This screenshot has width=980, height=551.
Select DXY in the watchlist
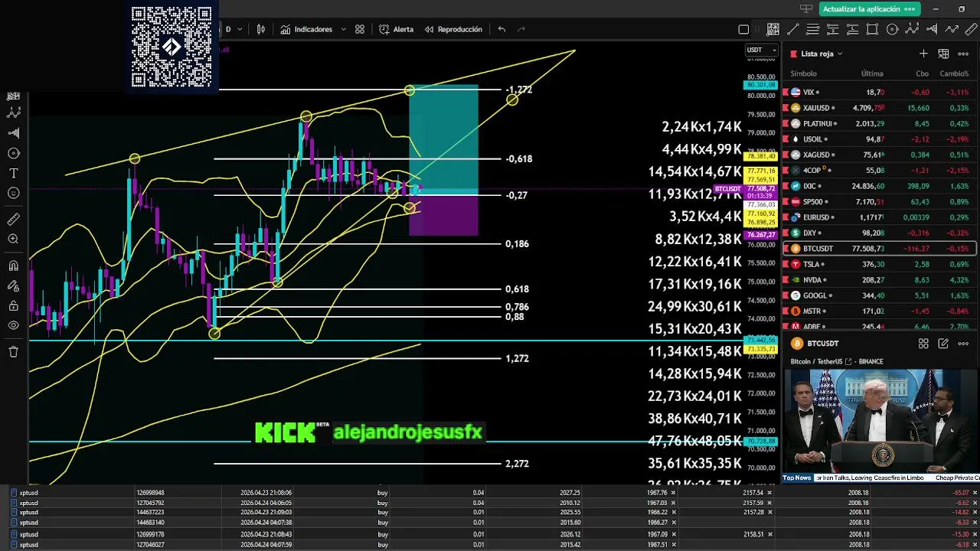point(879,233)
